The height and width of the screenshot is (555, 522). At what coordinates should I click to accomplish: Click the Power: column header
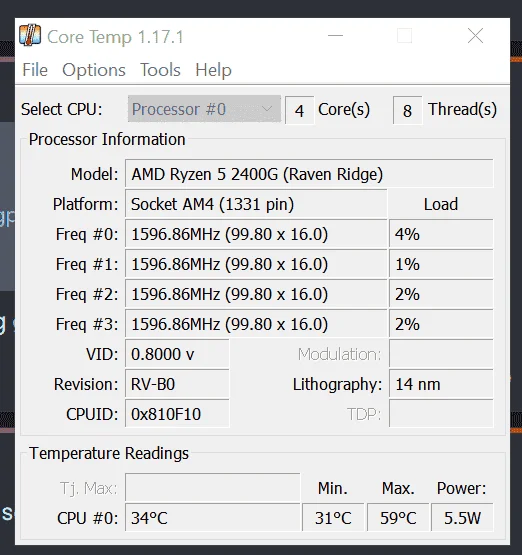tap(461, 488)
